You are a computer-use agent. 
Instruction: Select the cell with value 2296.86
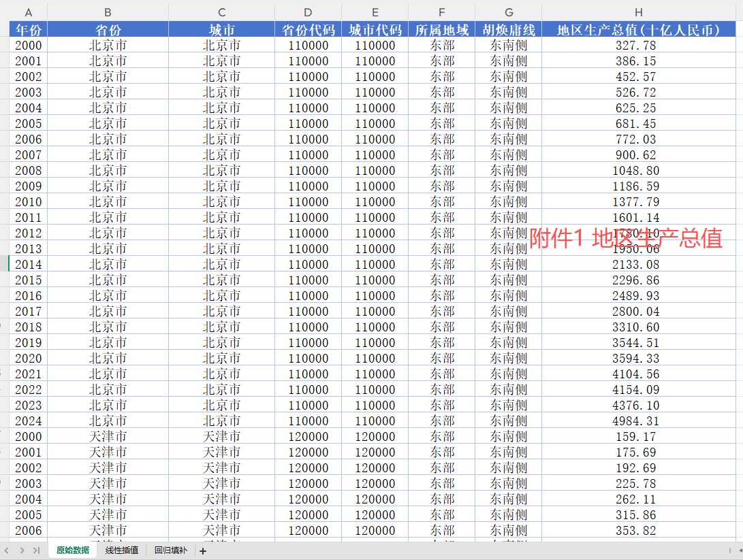coord(639,279)
